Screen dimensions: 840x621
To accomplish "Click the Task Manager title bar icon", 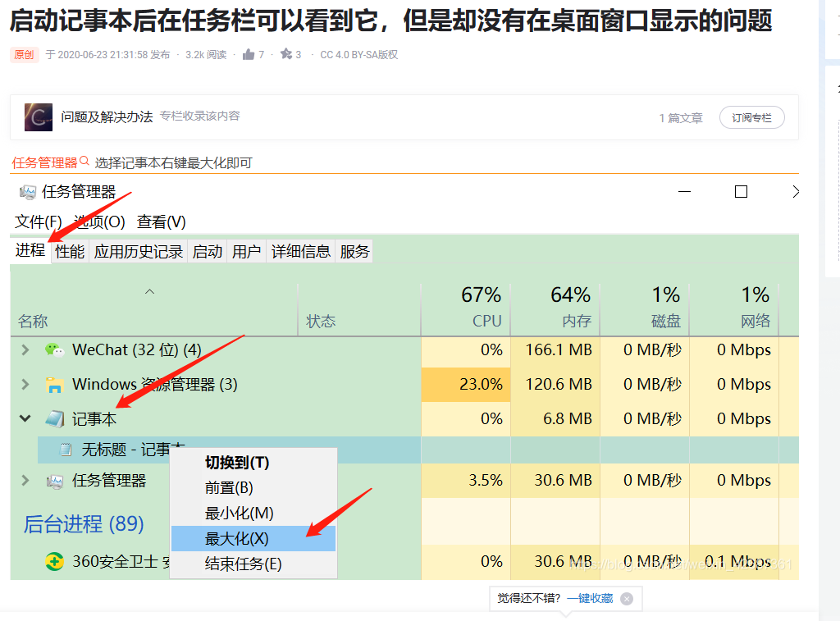I will 27,192.
